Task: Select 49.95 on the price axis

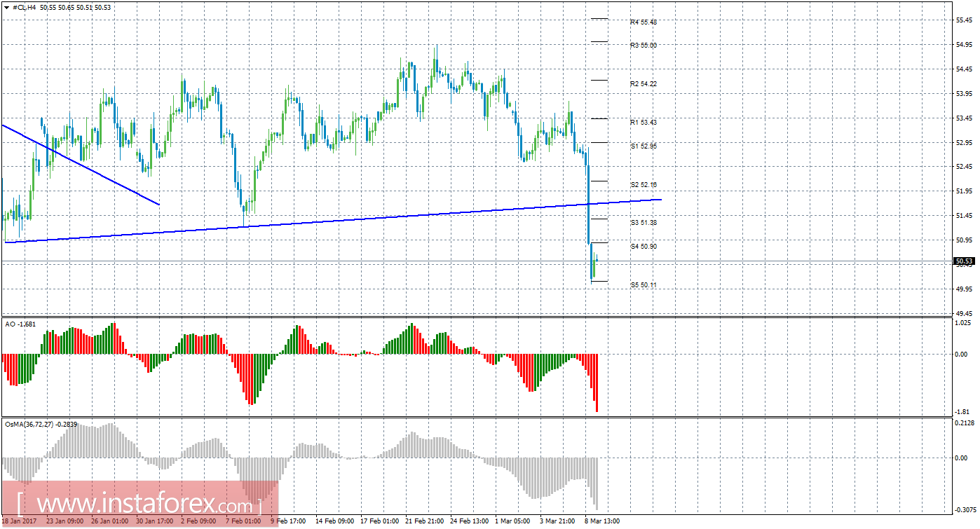Action: pyautogui.click(x=965, y=289)
